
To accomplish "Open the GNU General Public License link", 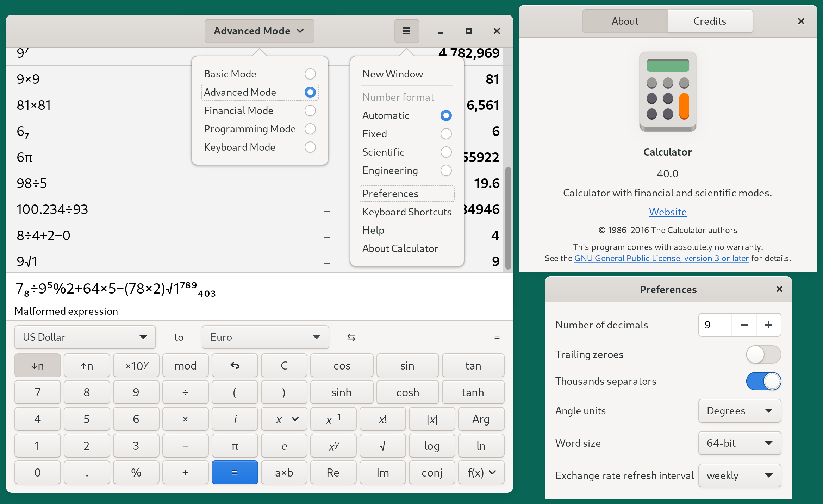I will [x=661, y=258].
